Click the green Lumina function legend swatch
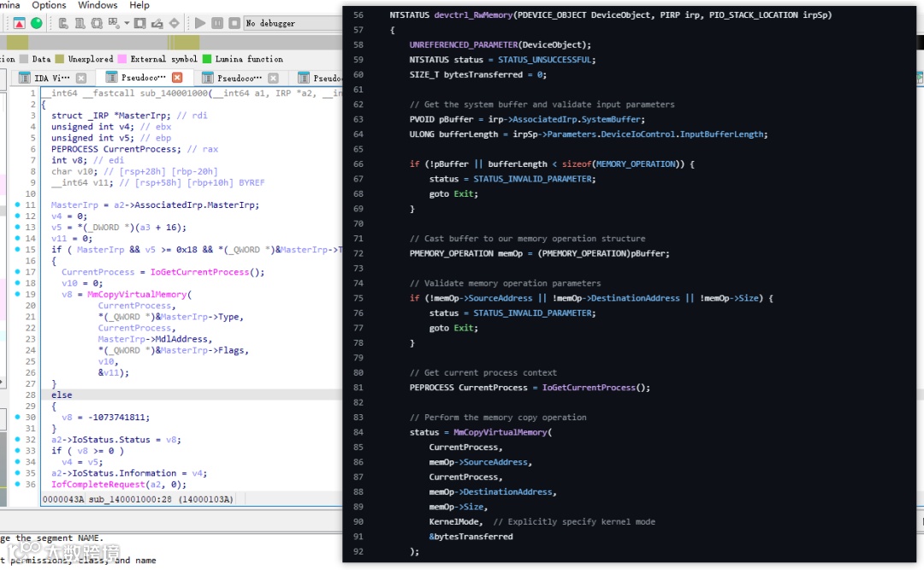Viewport: 924px width, 570px height. tap(207, 59)
